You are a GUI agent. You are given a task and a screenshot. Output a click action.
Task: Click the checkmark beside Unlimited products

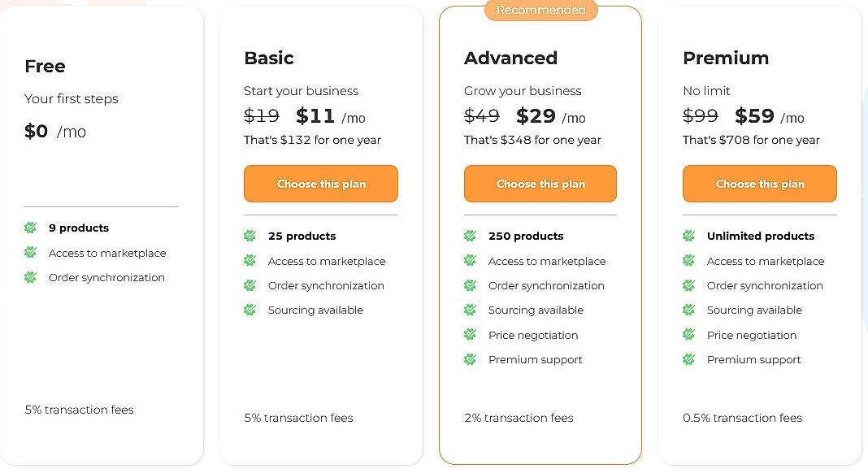(689, 236)
